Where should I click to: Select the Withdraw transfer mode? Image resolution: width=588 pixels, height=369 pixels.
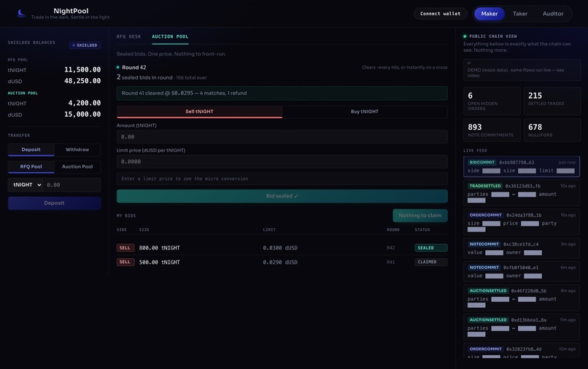pos(77,149)
